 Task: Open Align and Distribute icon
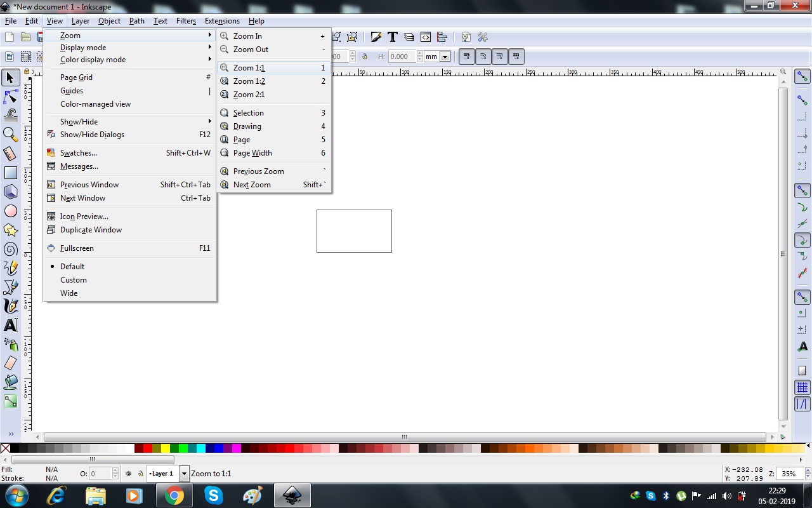pos(442,37)
